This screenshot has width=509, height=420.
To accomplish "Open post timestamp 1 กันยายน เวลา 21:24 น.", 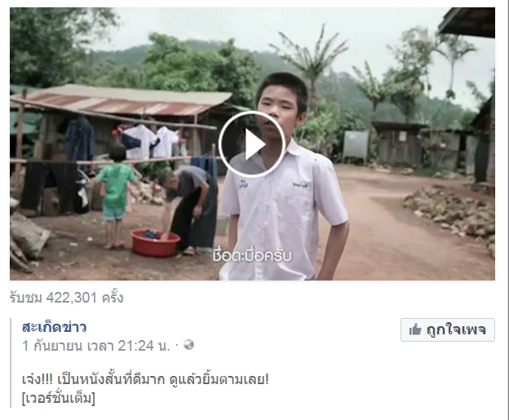I will 96,346.
